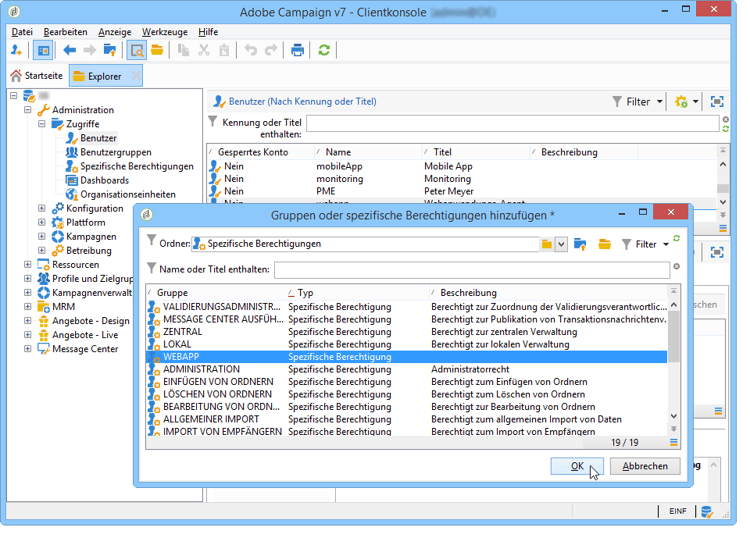Click the list options icon next to 19 / 19

(x=674, y=441)
